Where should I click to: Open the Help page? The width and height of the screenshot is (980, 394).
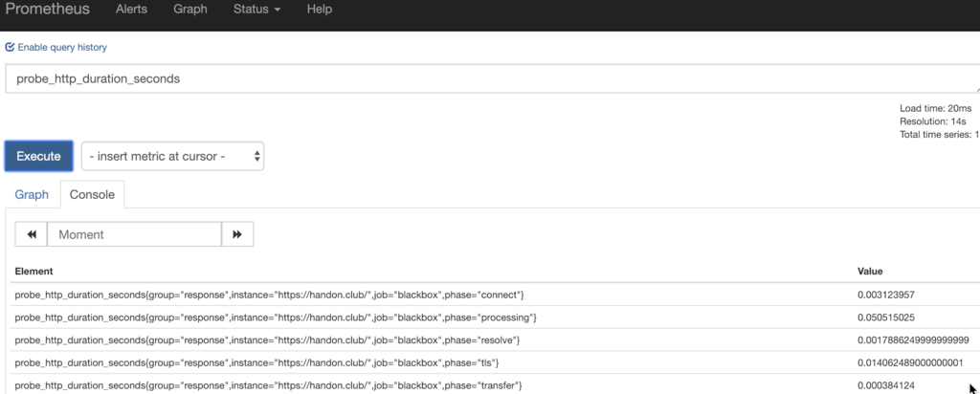pyautogui.click(x=320, y=10)
